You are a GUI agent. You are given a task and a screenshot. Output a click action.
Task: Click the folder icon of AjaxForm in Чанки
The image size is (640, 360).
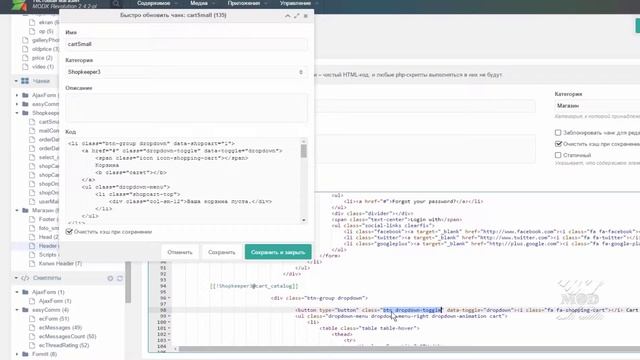[25, 95]
